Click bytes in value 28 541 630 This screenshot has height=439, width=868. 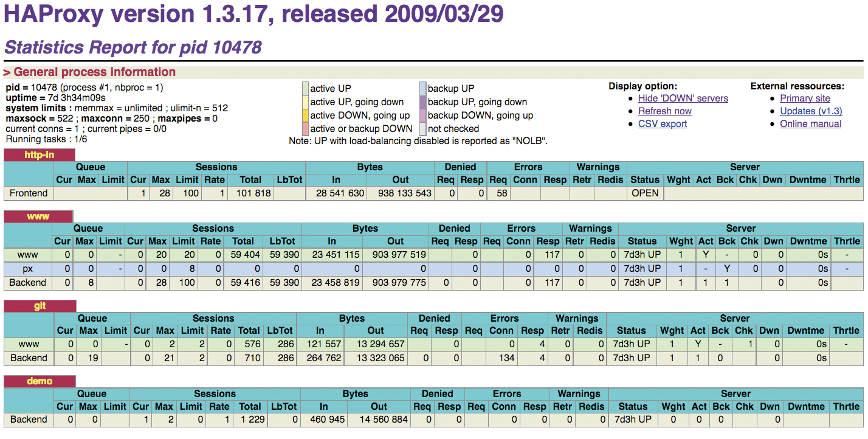[x=340, y=193]
